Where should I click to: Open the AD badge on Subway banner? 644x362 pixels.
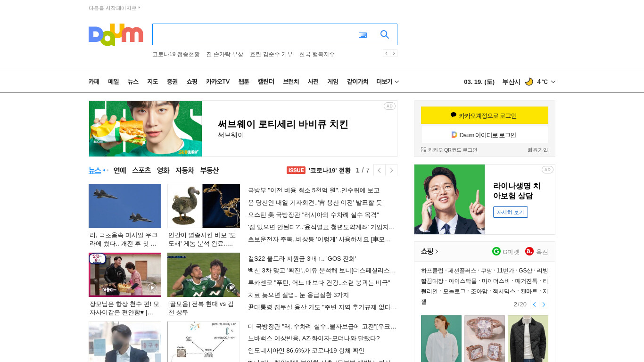(389, 106)
